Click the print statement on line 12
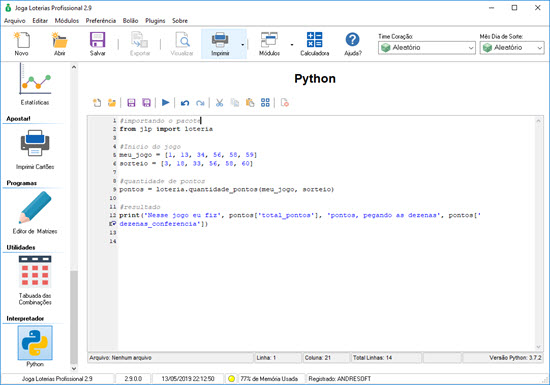Screen dimensions: 550x385 click(x=300, y=215)
